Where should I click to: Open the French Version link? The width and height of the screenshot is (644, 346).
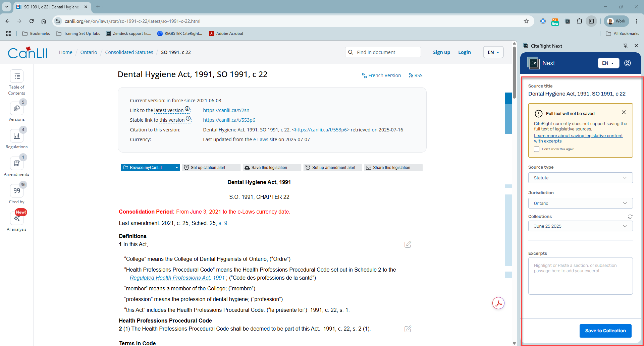tap(381, 75)
